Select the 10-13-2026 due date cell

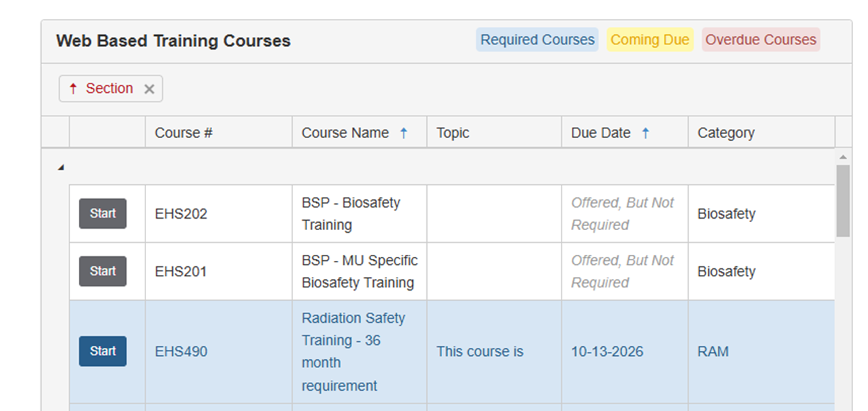coord(607,351)
